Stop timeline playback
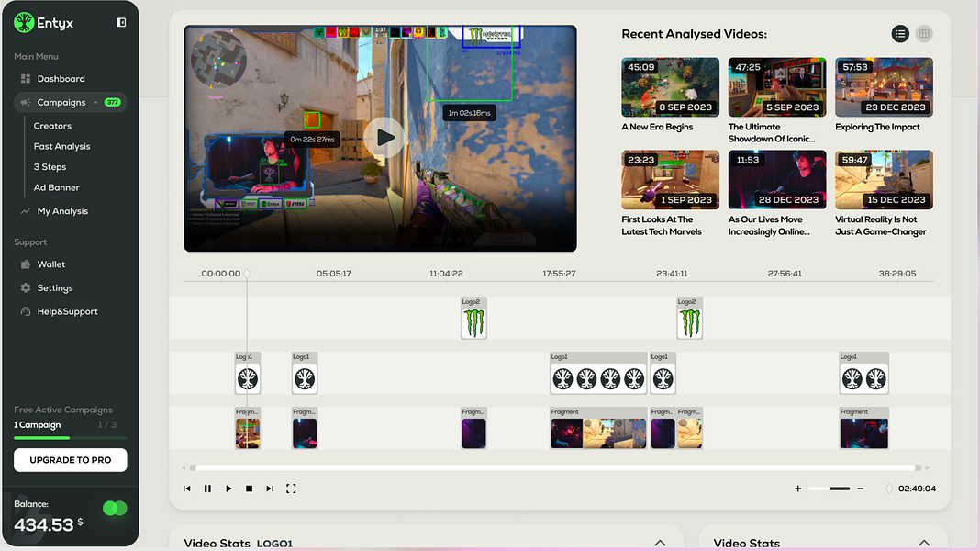Image resolution: width=980 pixels, height=551 pixels. 250,489
